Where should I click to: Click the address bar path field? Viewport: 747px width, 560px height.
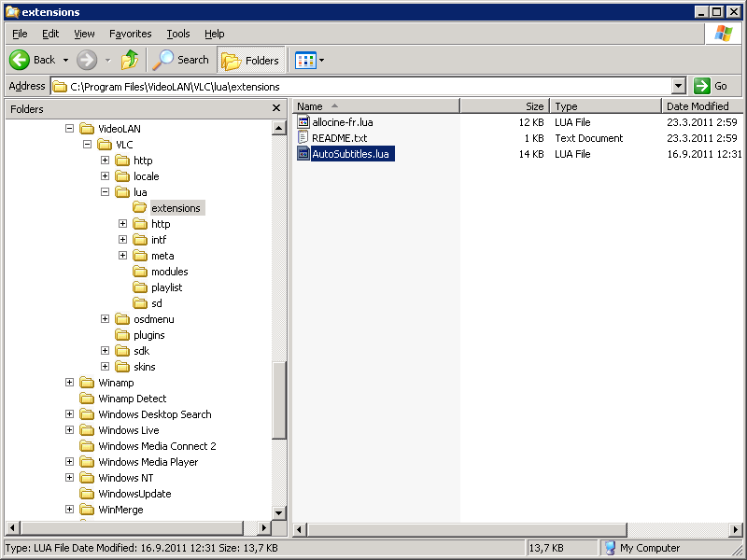click(361, 87)
